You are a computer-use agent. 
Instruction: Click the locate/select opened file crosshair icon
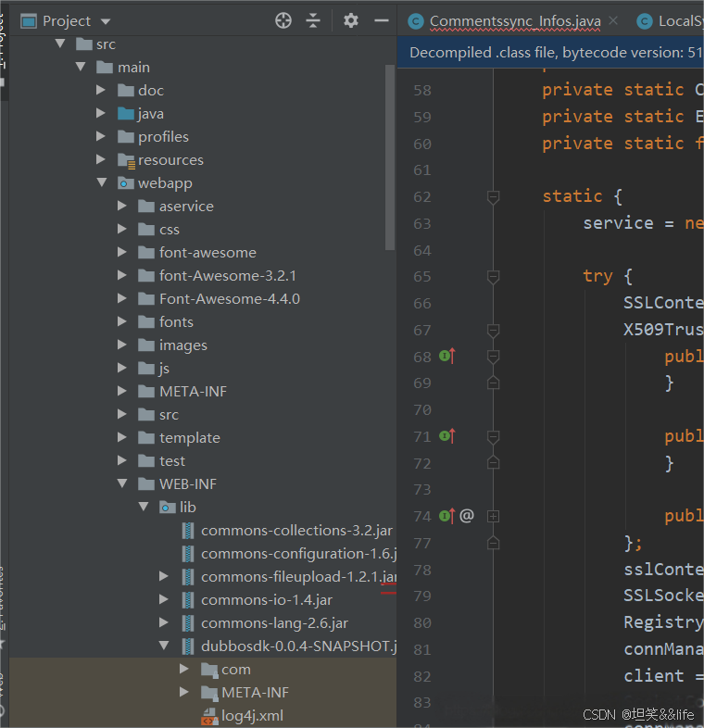coord(283,21)
